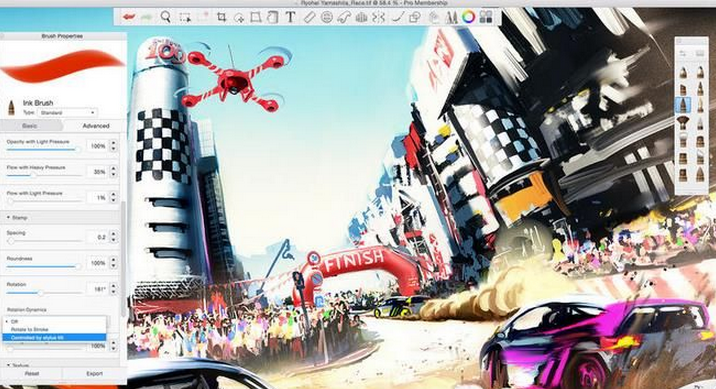
Task: Click the Flow with Light Pressure slider
Action: coord(43,200)
